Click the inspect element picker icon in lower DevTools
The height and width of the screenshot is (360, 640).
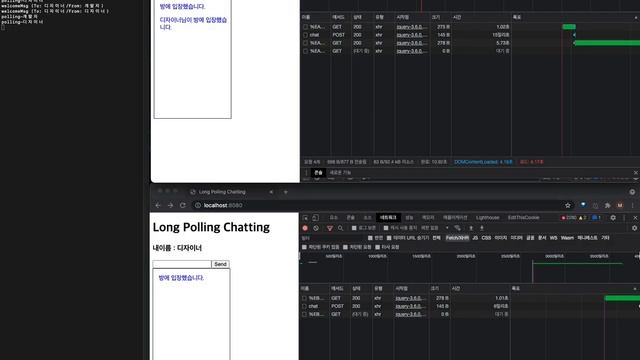pos(305,218)
